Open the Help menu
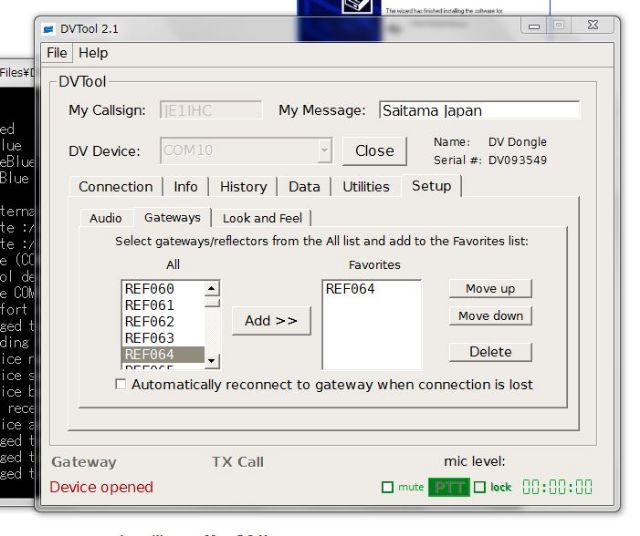Image resolution: width=640 pixels, height=536 pixels. click(x=93, y=53)
